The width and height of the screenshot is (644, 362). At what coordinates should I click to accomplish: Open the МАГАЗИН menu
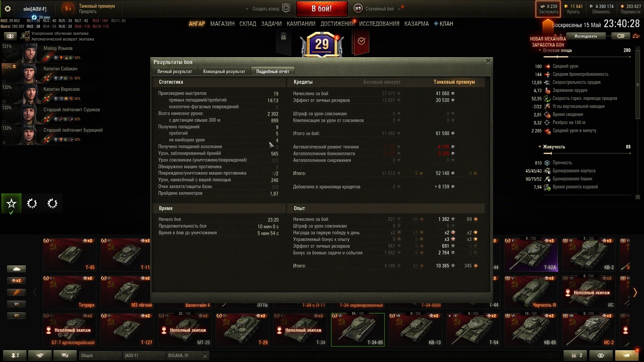(x=222, y=24)
